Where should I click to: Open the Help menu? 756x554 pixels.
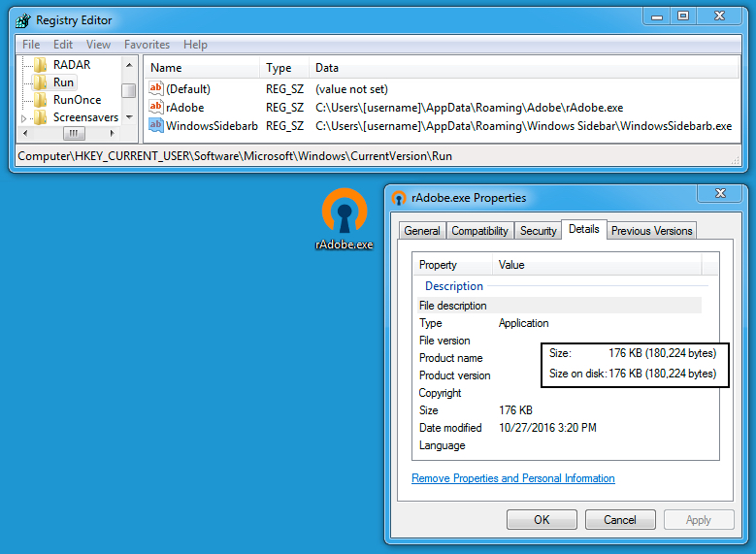tap(195, 45)
